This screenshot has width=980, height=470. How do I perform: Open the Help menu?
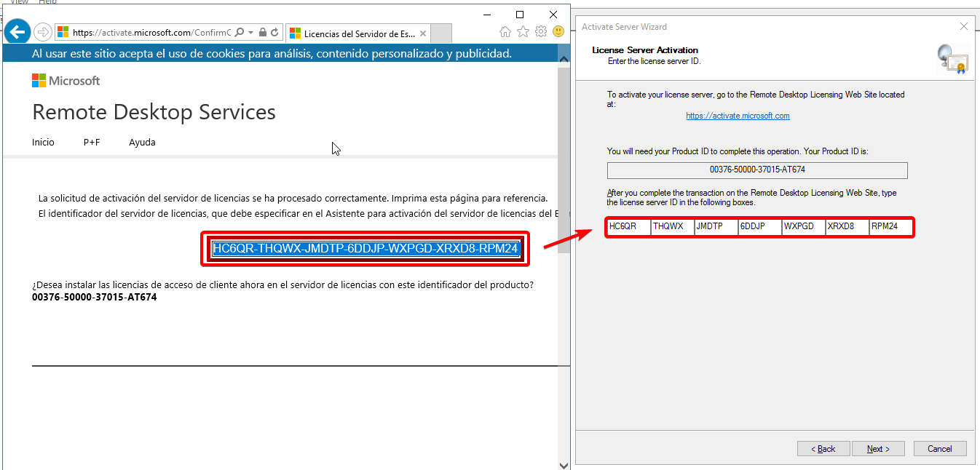[x=48, y=2]
